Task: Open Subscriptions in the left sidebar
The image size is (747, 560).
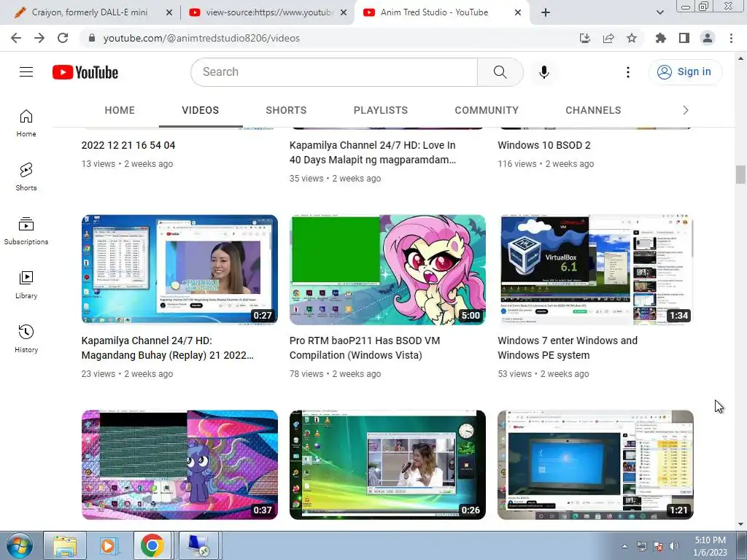Action: [26, 231]
